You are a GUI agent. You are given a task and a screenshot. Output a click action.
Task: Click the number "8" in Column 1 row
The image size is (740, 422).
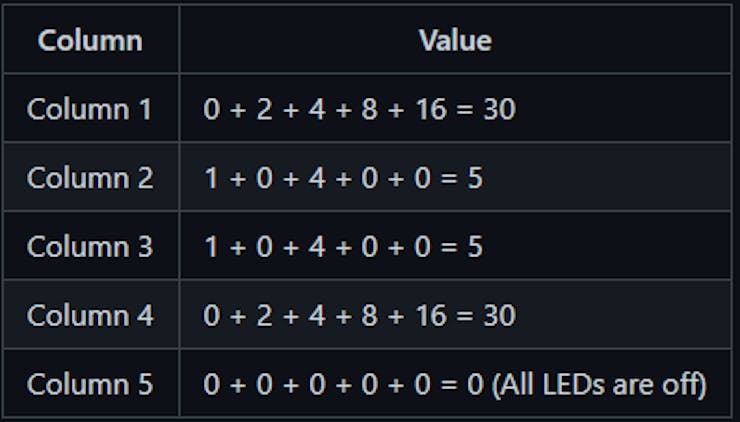click(369, 109)
